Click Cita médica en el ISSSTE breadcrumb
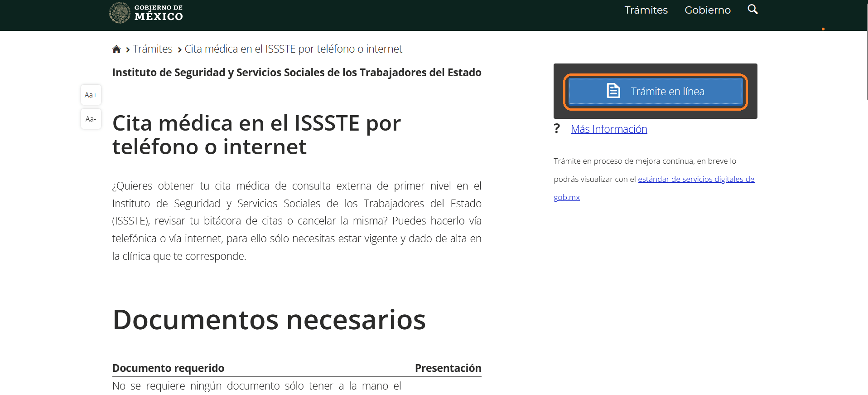 [293, 49]
